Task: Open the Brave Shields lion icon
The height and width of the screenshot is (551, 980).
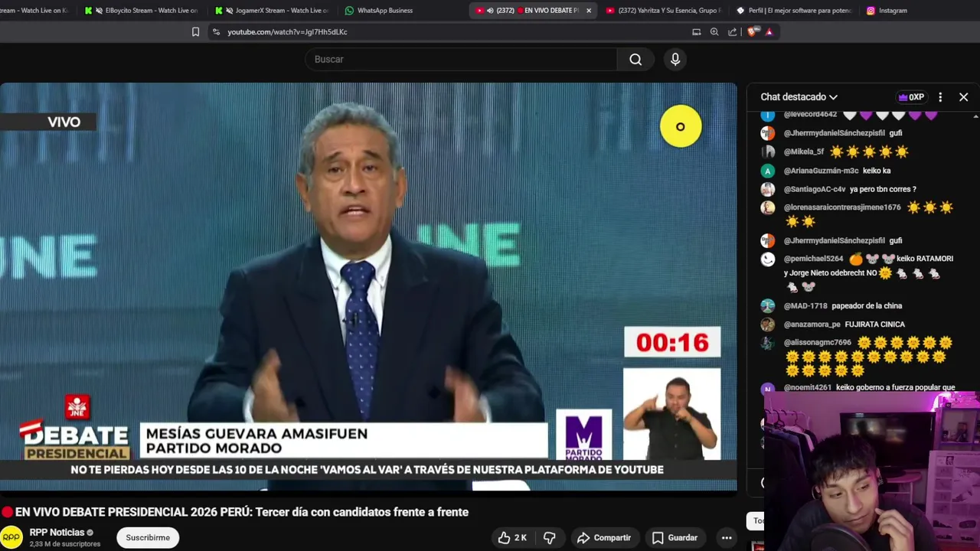Action: point(752,31)
